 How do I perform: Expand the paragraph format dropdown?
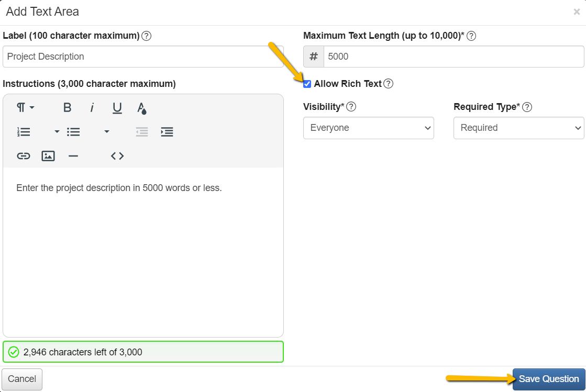(25, 107)
